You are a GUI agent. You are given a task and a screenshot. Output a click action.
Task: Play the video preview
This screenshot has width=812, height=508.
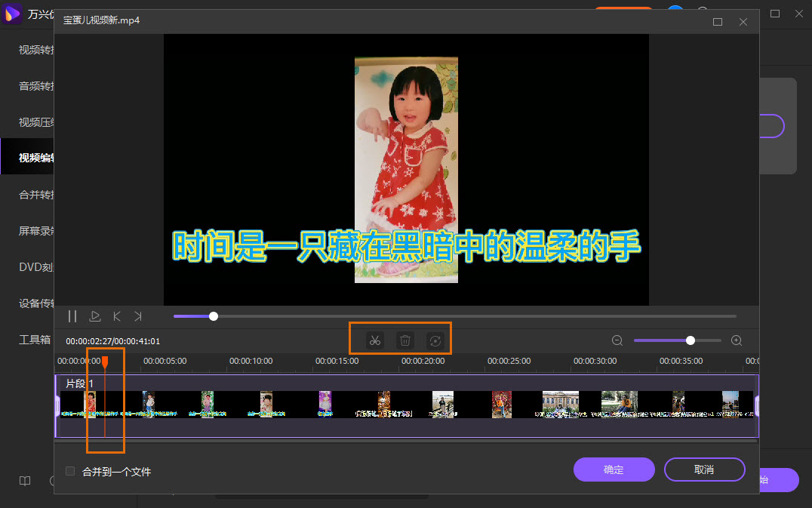(x=94, y=316)
